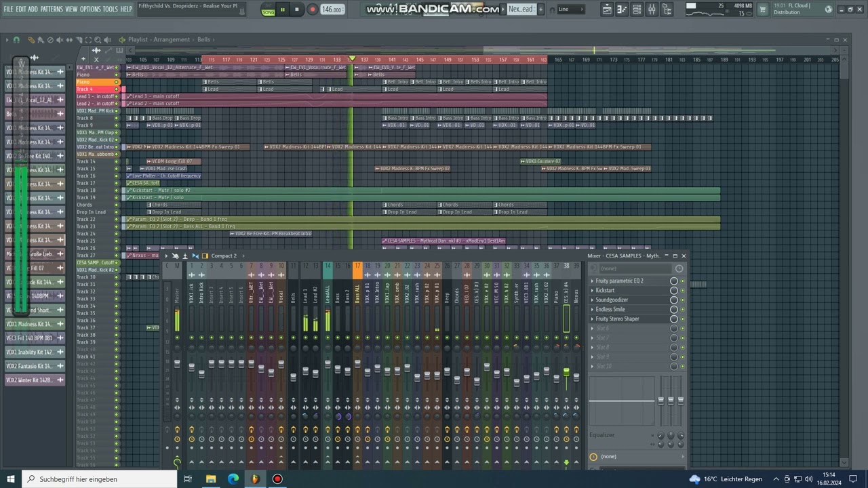Click the Bass ALL mixer volume fader

[x=357, y=364]
